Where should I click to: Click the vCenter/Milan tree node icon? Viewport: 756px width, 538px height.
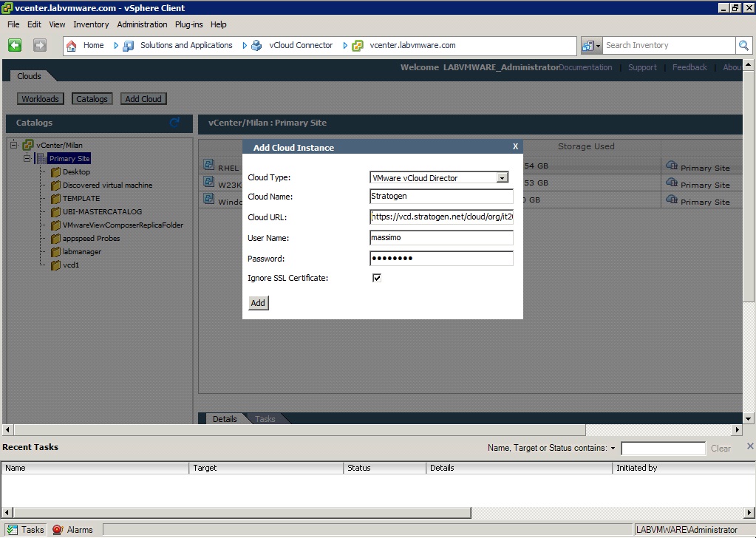coord(28,145)
